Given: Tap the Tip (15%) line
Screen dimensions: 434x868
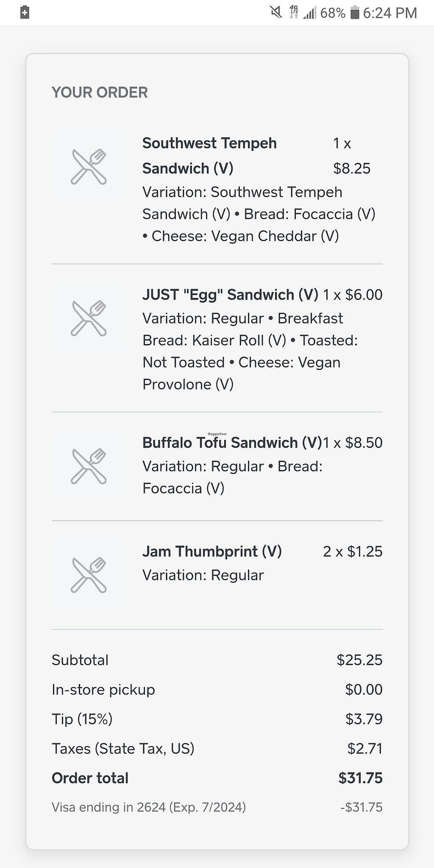Looking at the screenshot, I should coord(82,719).
